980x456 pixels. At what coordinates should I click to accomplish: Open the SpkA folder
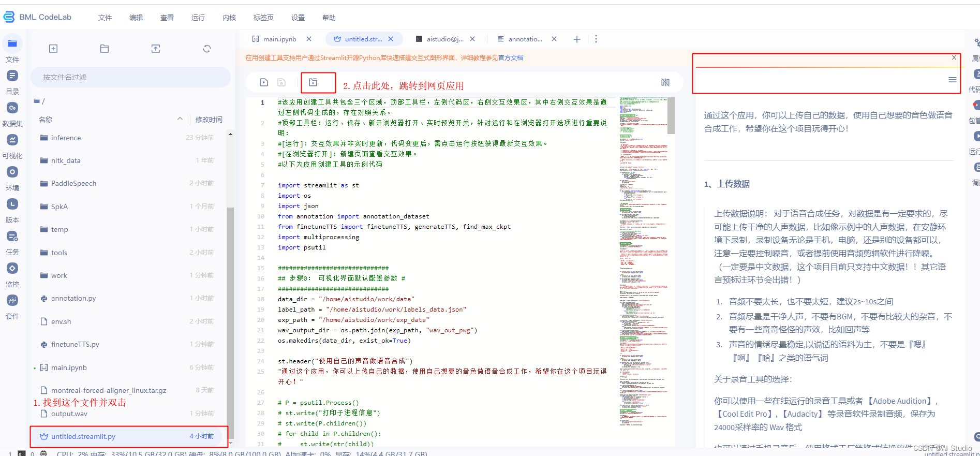pyautogui.click(x=128, y=207)
